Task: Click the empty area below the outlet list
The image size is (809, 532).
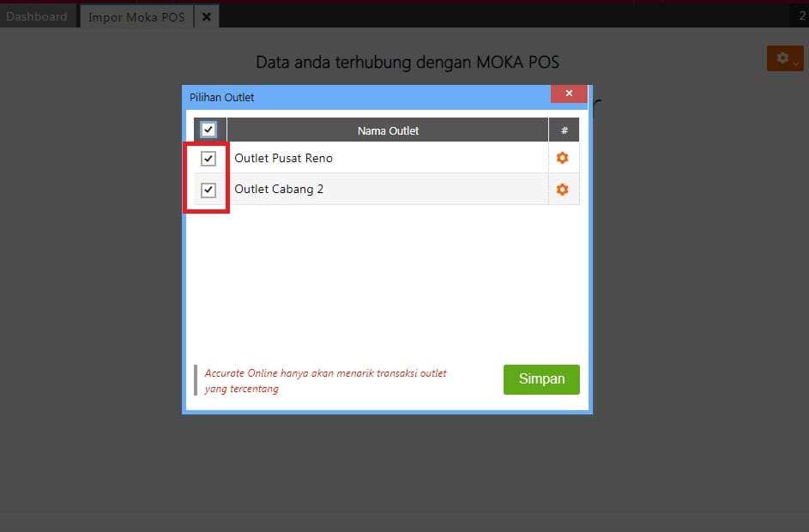Action: [x=386, y=283]
